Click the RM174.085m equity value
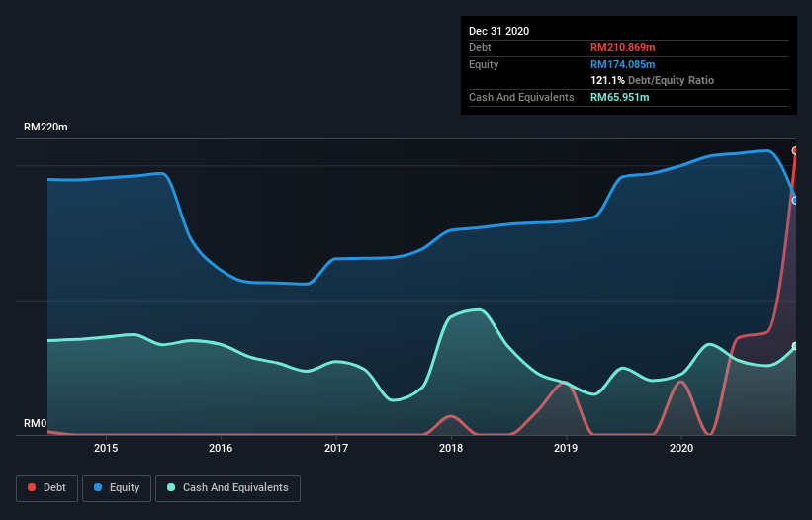Image resolution: width=812 pixels, height=520 pixels. click(622, 64)
